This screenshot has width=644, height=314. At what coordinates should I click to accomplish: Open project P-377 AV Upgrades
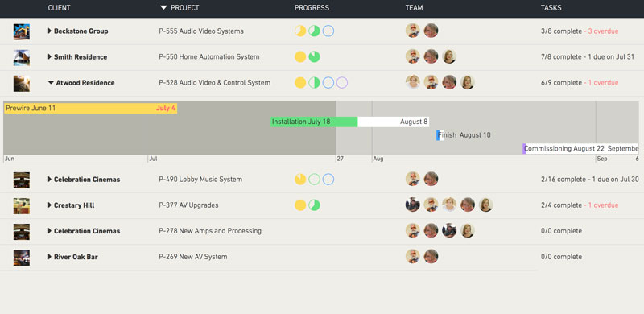[188, 205]
